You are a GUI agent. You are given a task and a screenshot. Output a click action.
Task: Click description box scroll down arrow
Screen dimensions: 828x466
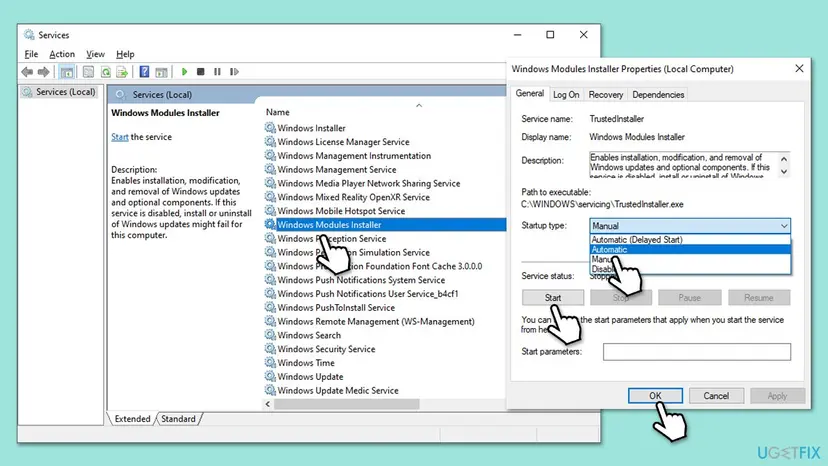(x=784, y=171)
